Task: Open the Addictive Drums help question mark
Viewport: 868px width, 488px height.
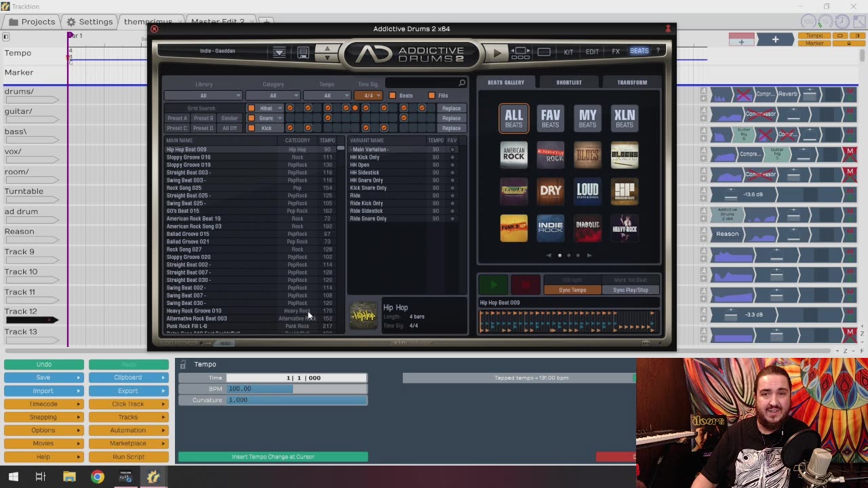Action: coord(658,51)
